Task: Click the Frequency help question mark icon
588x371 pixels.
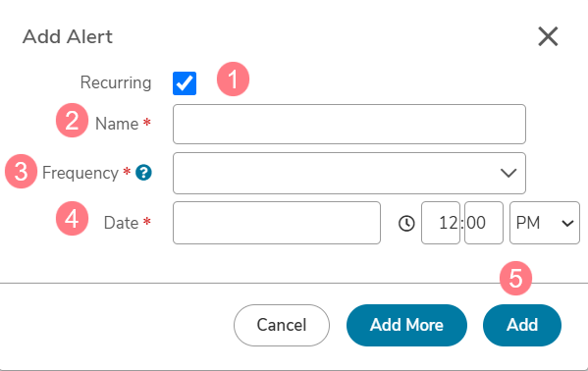Action: click(143, 173)
